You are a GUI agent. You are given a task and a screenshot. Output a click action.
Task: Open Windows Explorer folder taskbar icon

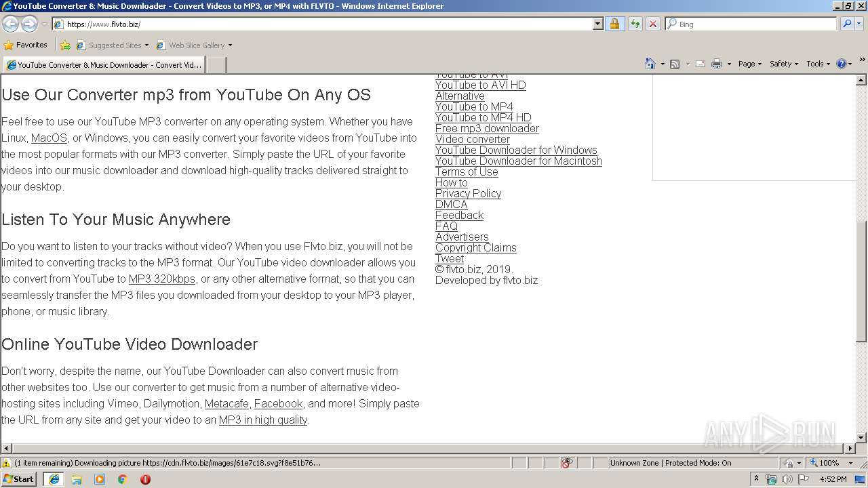click(77, 479)
